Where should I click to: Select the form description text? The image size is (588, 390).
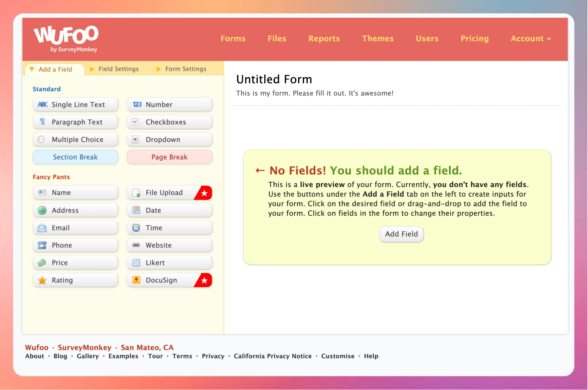coord(314,93)
